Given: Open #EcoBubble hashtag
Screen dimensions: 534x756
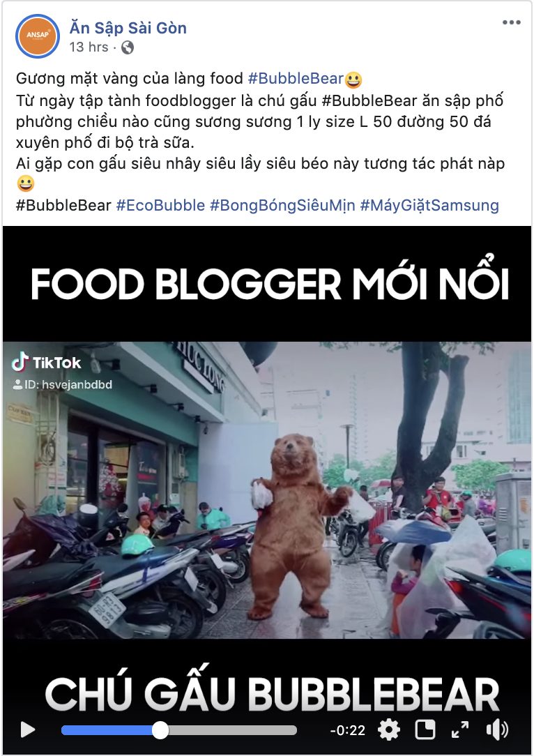Looking at the screenshot, I should tap(160, 206).
